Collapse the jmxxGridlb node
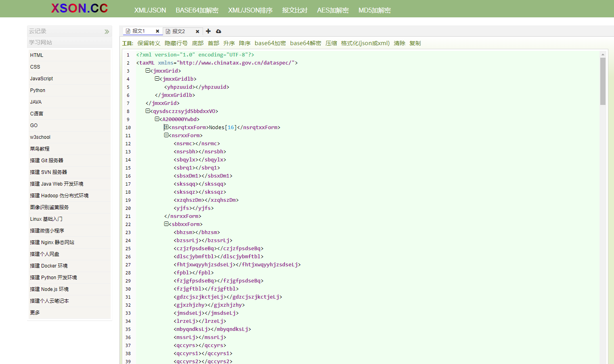Screen dimensions: 614x364 157,79
